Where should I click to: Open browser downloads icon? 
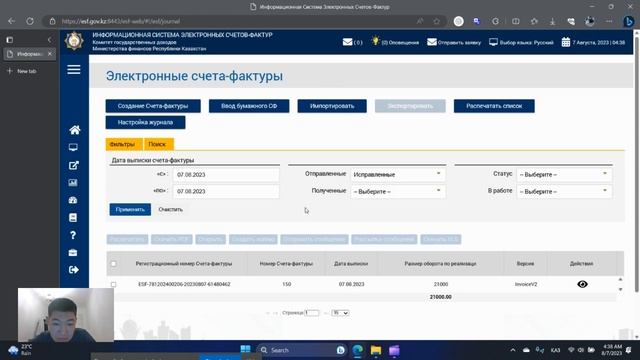pyautogui.click(x=553, y=21)
